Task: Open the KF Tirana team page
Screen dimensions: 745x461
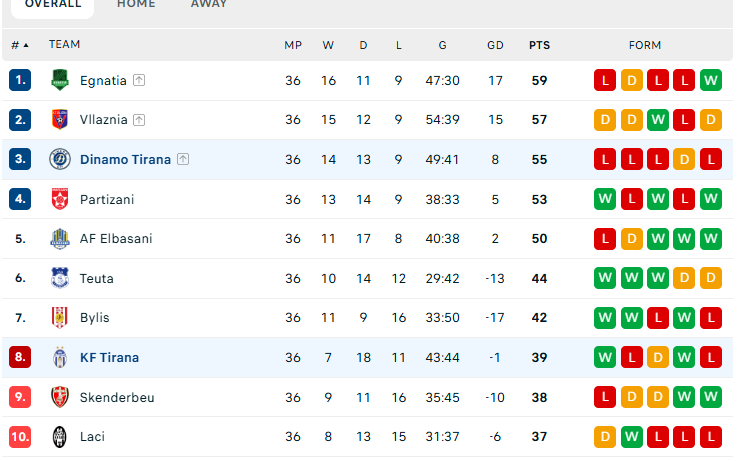Action: tap(109, 358)
